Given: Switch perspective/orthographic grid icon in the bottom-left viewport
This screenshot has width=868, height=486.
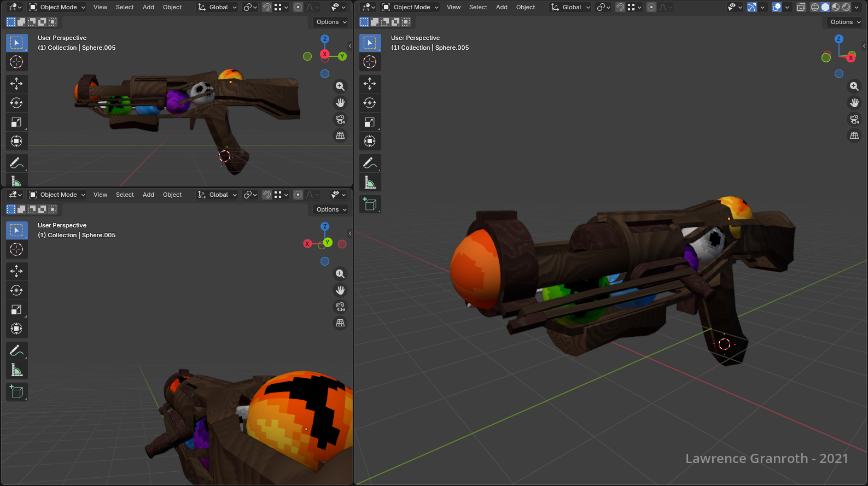Looking at the screenshot, I should (x=340, y=323).
